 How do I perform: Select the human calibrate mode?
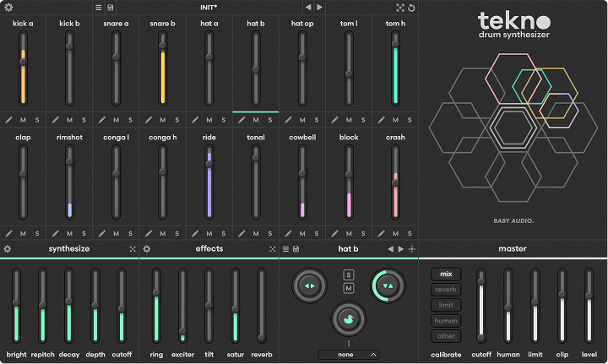[x=446, y=321]
